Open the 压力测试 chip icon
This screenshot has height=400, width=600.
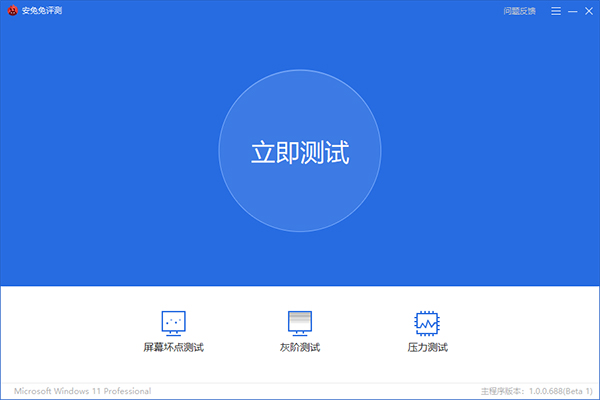coord(427,322)
